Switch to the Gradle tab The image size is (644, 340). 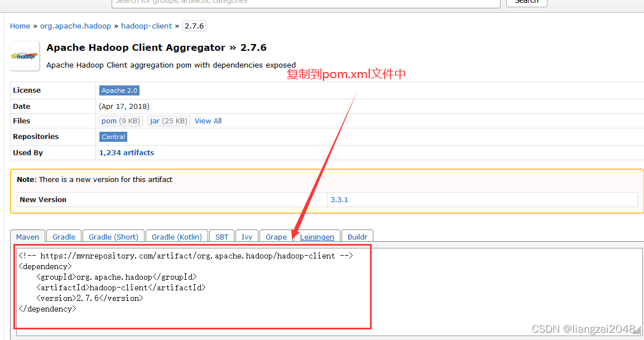click(64, 236)
